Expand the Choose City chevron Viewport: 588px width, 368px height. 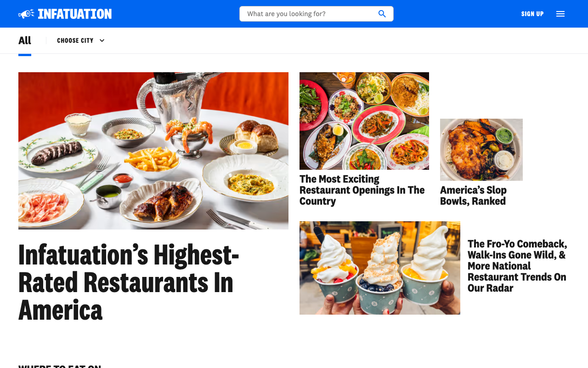(102, 40)
